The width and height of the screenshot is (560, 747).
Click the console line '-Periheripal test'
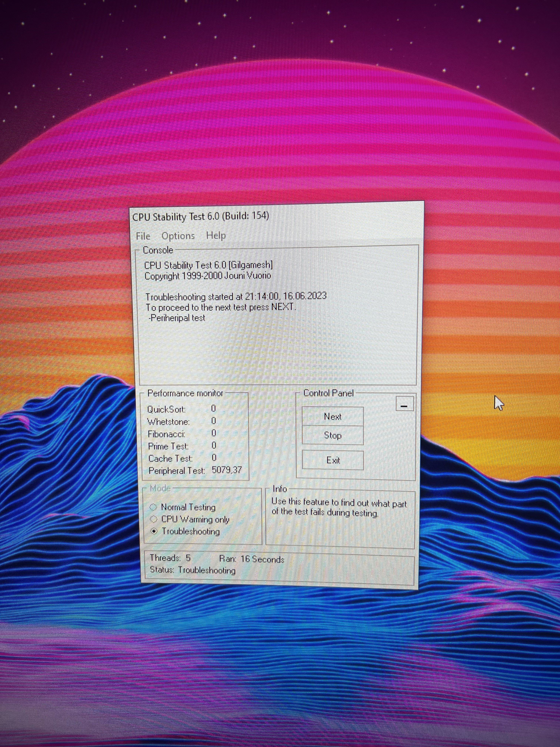point(177,318)
